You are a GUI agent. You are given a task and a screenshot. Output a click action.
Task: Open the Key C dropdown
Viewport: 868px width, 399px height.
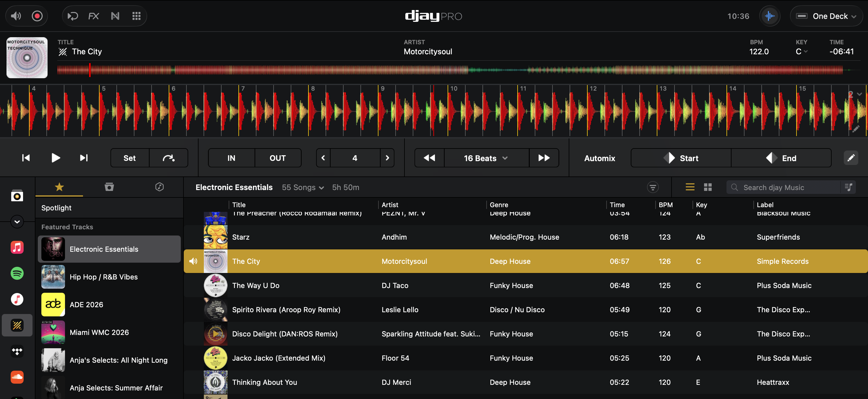click(x=802, y=52)
